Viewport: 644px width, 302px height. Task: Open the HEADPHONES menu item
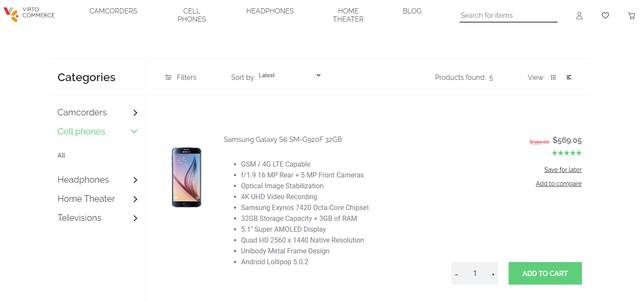[x=270, y=11]
